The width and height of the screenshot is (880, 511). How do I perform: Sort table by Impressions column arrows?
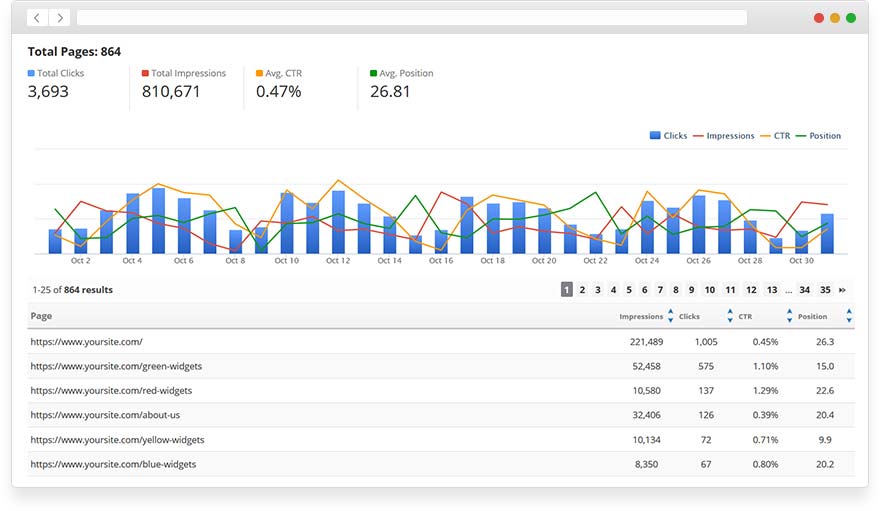[x=670, y=316]
